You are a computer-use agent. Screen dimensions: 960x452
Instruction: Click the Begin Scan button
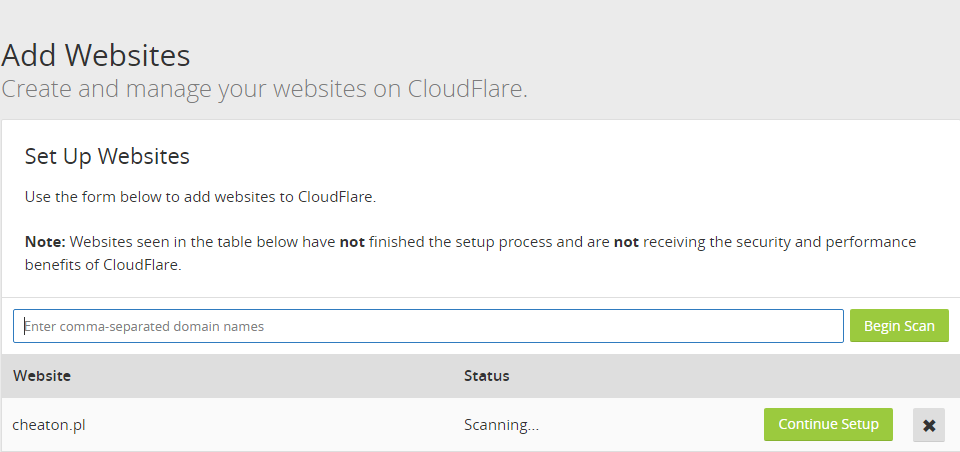tap(898, 326)
